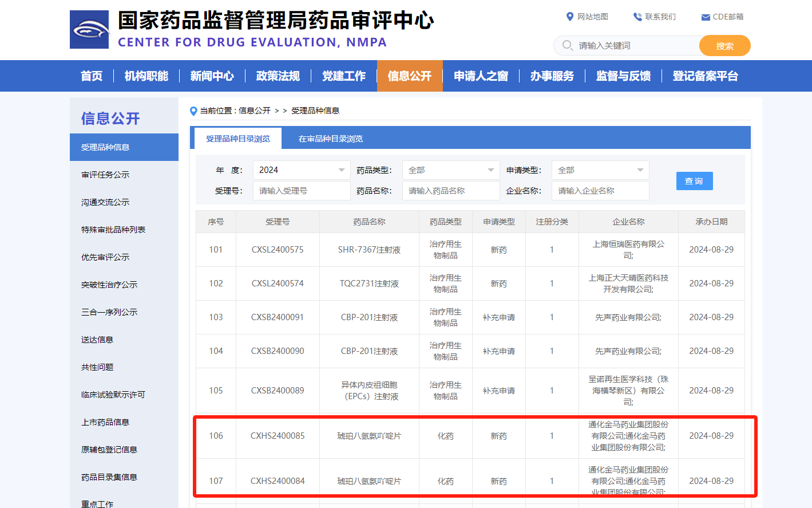Image resolution: width=812 pixels, height=508 pixels.
Task: Click 受理号 CXSL2400575 cell
Action: [x=278, y=250]
